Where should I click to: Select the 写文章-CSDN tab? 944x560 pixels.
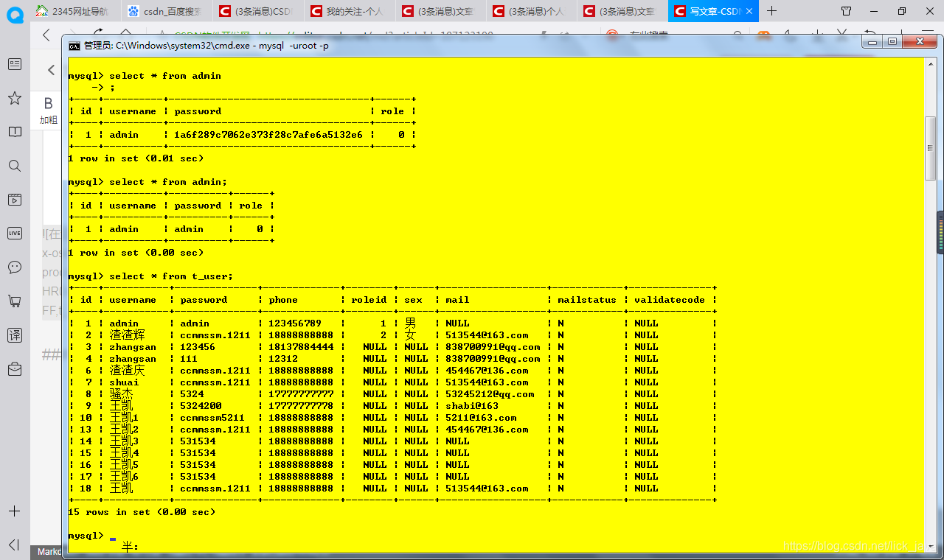(x=712, y=11)
